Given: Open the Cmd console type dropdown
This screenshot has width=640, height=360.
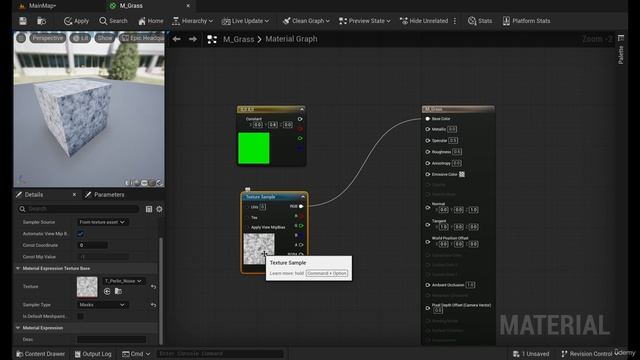Looking at the screenshot, I should 136,354.
